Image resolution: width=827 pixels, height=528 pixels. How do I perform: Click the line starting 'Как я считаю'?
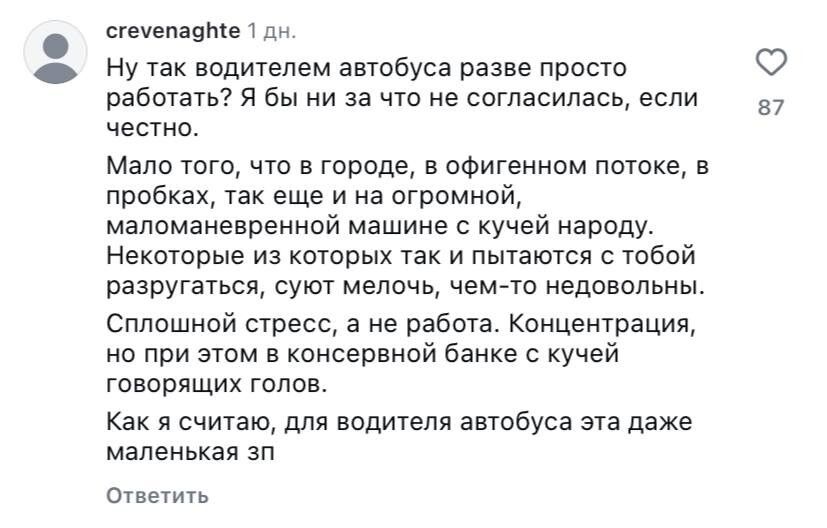coord(399,422)
